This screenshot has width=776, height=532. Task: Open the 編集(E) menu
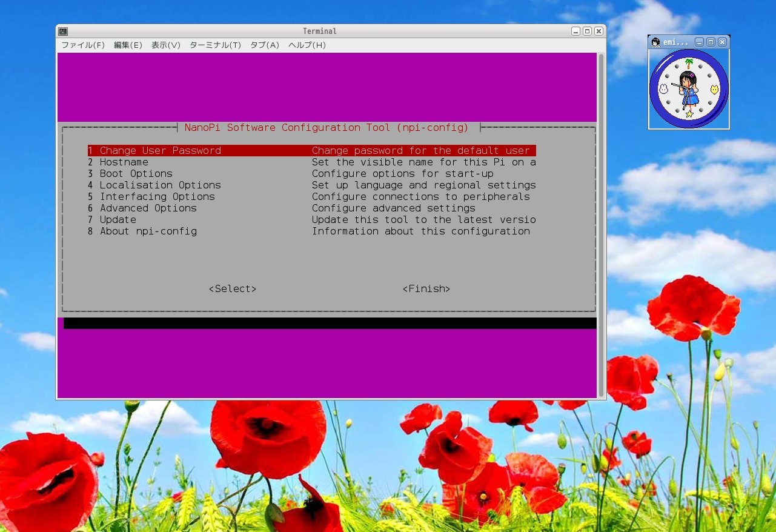pyautogui.click(x=128, y=45)
